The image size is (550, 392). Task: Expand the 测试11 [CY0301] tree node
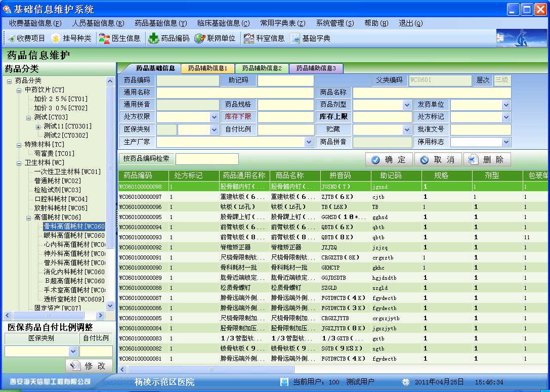tap(38, 127)
